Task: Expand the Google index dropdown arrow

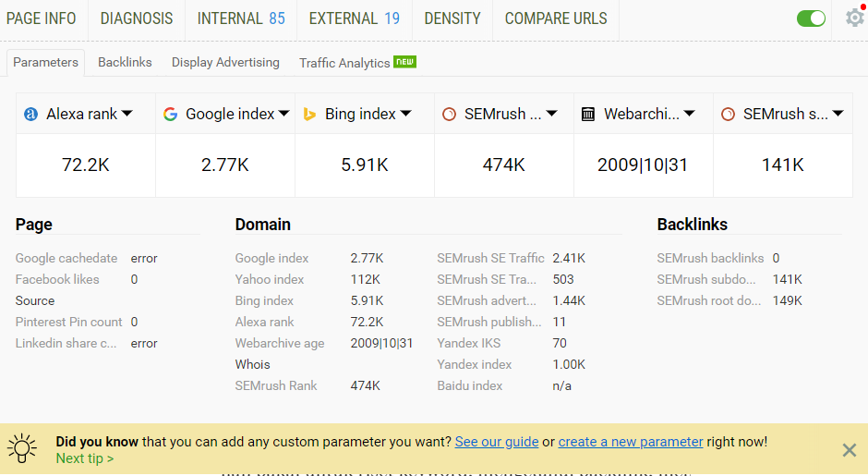Action: pos(284,114)
